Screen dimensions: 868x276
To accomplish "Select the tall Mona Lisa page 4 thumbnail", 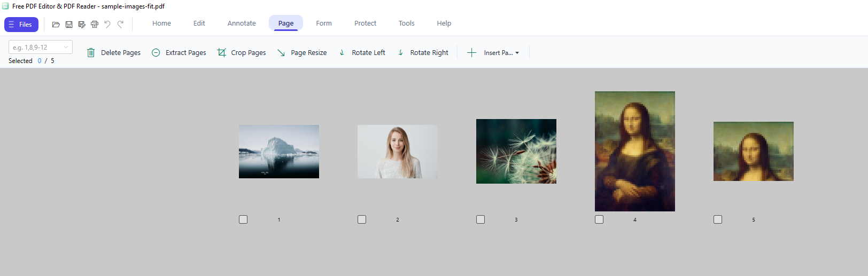I will (x=635, y=151).
